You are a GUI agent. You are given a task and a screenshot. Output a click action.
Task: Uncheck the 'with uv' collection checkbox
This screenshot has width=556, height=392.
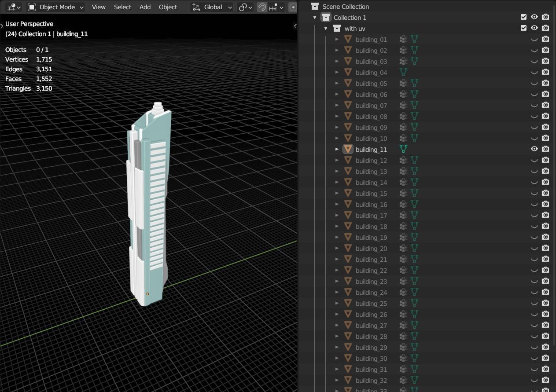coord(523,28)
